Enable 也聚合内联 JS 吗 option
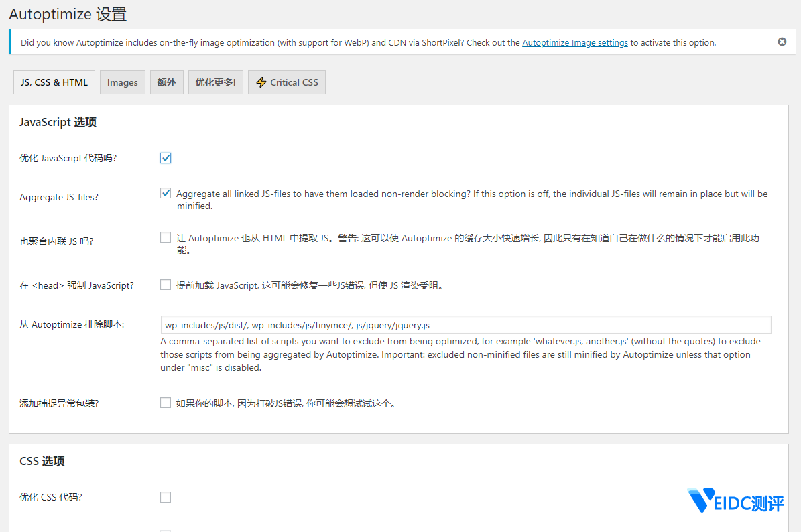801x532 pixels. tap(165, 237)
